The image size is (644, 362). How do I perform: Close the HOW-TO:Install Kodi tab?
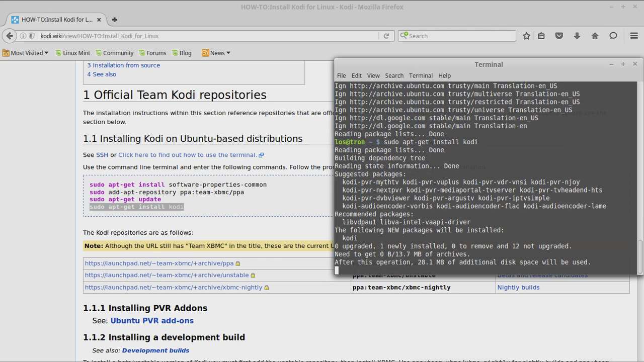(99, 20)
